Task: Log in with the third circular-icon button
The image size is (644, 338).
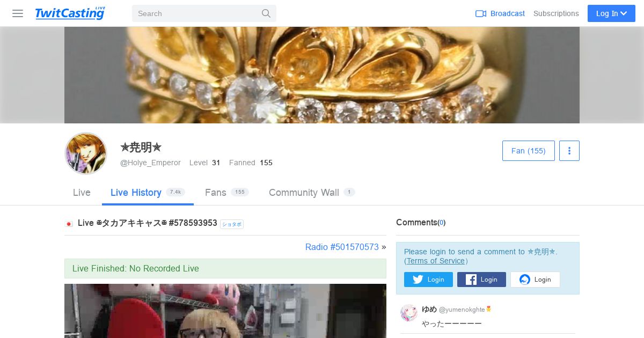Action: tap(535, 280)
